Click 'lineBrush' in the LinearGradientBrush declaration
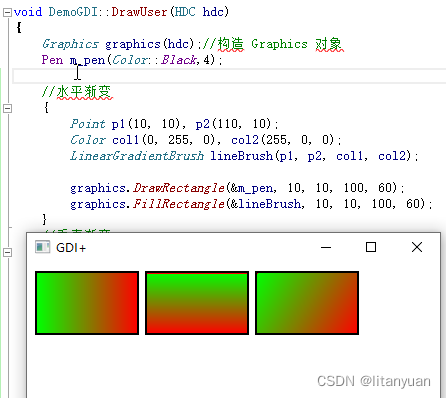The height and width of the screenshot is (398, 446). coord(241,156)
